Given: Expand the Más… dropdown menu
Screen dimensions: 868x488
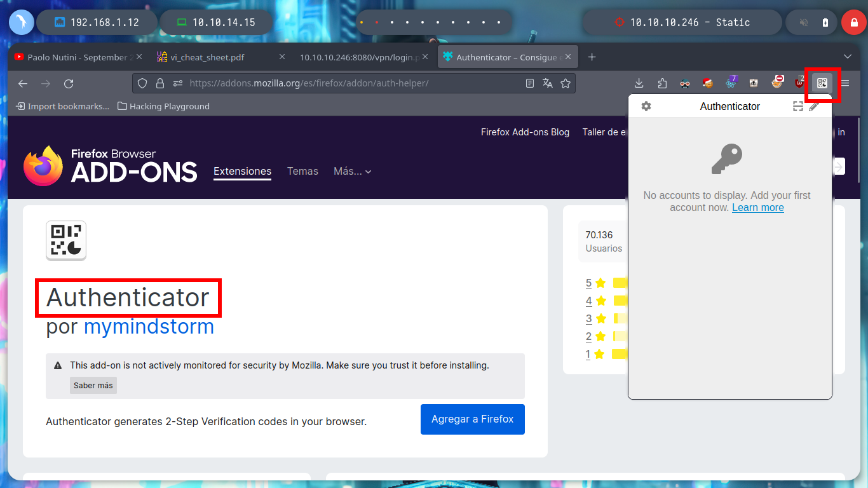Looking at the screenshot, I should pos(353,171).
